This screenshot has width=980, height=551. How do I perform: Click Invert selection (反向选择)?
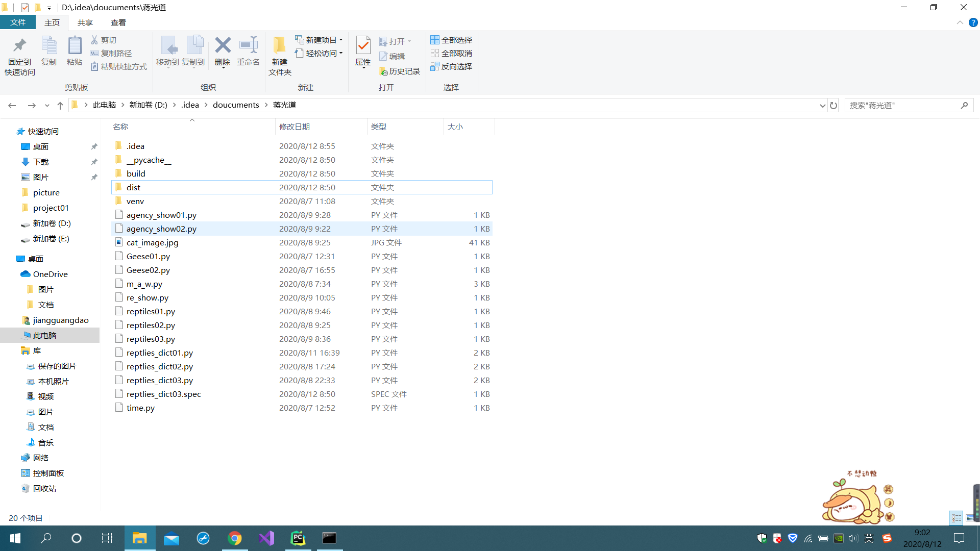click(x=451, y=66)
